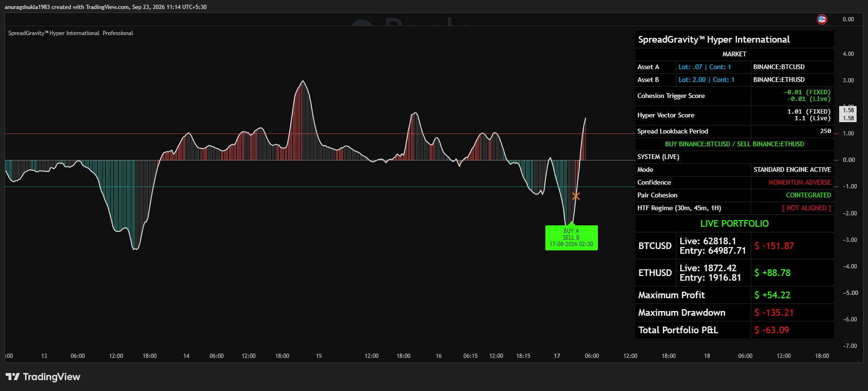Select the $ -63.09 total P&L value
Screen dimensions: 868x391
tap(772, 330)
